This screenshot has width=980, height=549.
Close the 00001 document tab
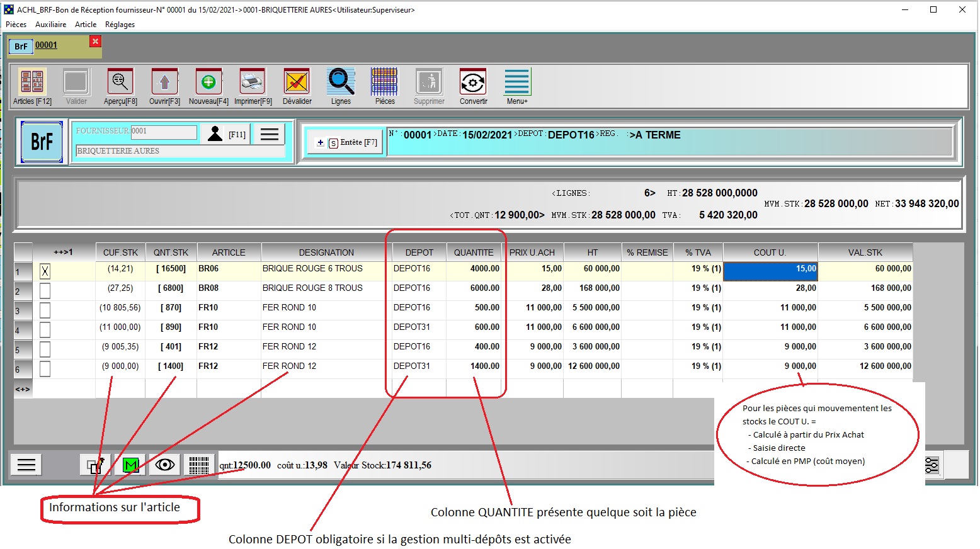click(x=95, y=42)
